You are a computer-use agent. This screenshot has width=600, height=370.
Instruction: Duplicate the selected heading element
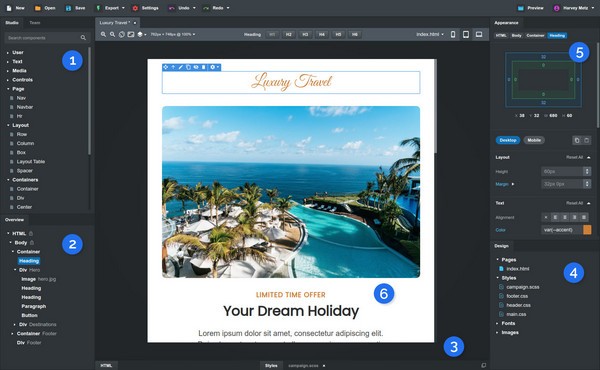tap(188, 67)
